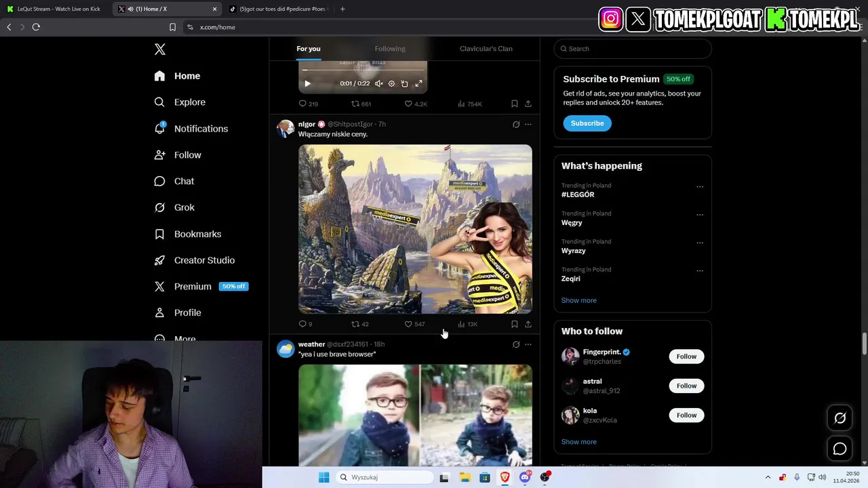Go to Home in the sidebar

pos(178,76)
